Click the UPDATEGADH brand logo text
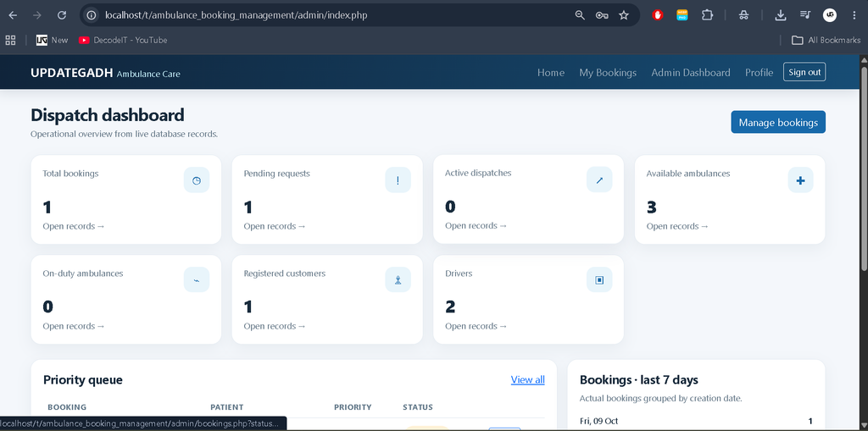Screen dimensions: 868x431 click(72, 73)
